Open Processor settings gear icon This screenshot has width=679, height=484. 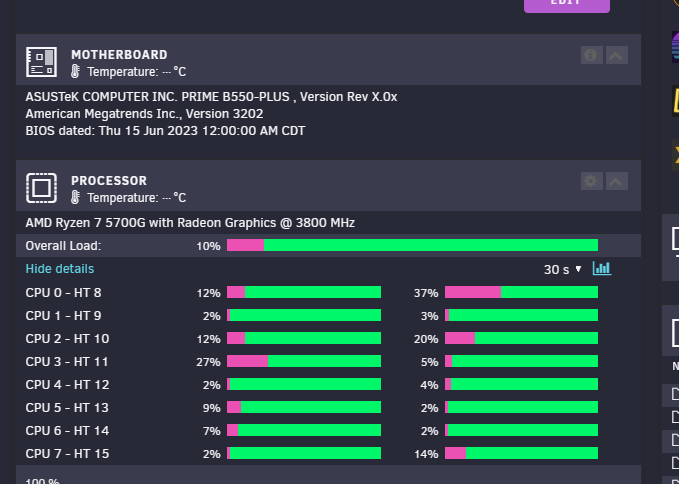592,181
